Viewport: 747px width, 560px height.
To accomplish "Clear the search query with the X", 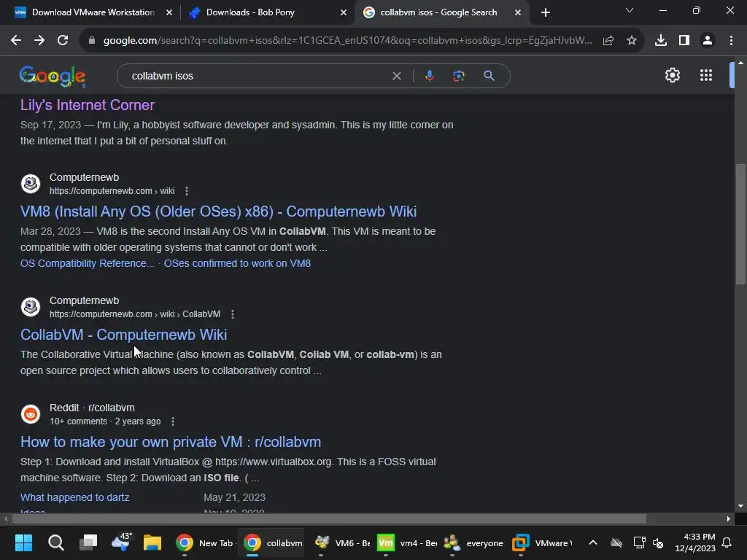I will click(x=396, y=76).
